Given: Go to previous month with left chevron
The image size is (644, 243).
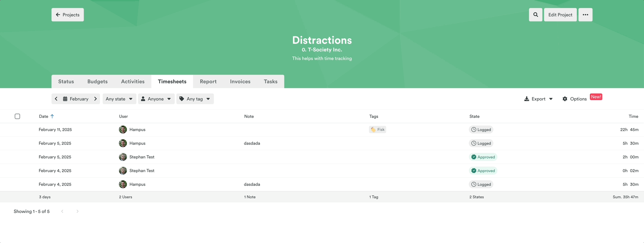Looking at the screenshot, I should 56,99.
